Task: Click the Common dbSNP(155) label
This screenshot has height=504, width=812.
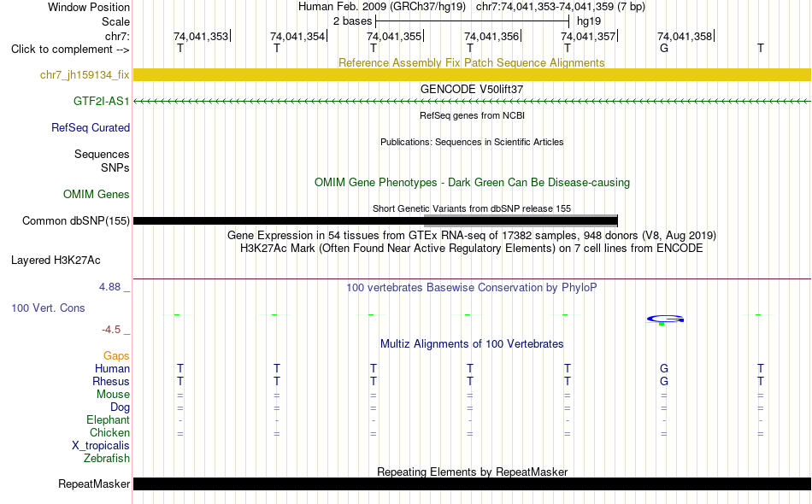Action: pos(75,221)
